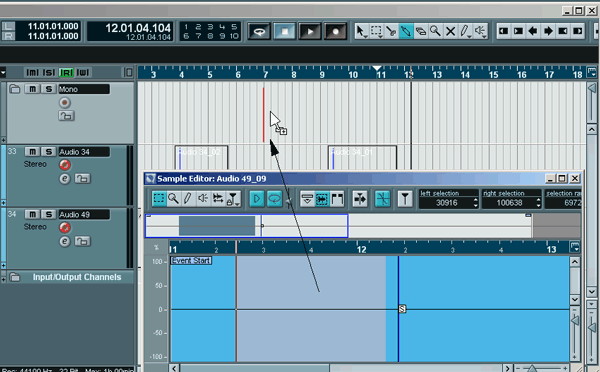600x372 pixels.
Task: Click the transport Play button
Action: (310, 31)
